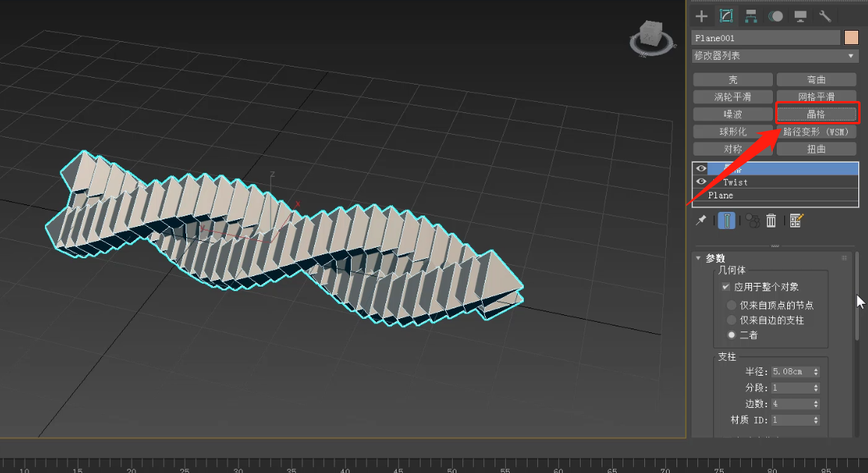Viewport: 868px width, 473px height.
Task: Click the 边数 spinner arrows
Action: [x=816, y=403]
